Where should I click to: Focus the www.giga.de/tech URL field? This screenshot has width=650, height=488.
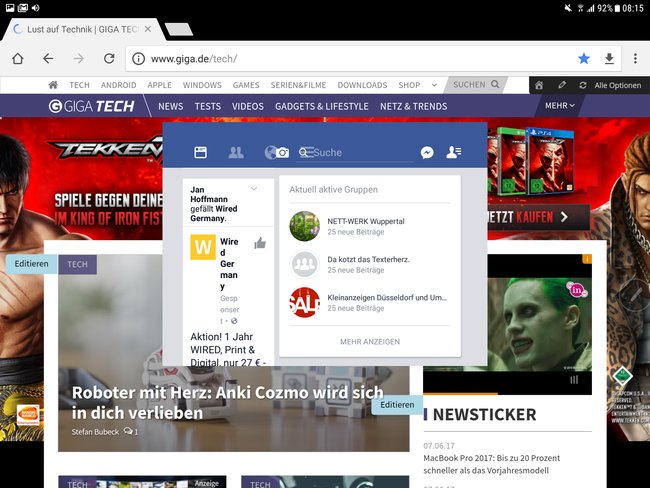[194, 59]
